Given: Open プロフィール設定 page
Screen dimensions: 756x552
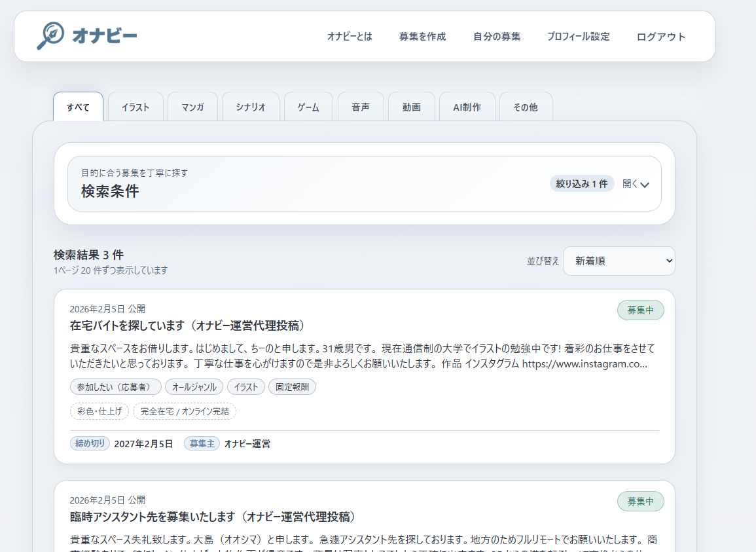Looking at the screenshot, I should (x=578, y=37).
